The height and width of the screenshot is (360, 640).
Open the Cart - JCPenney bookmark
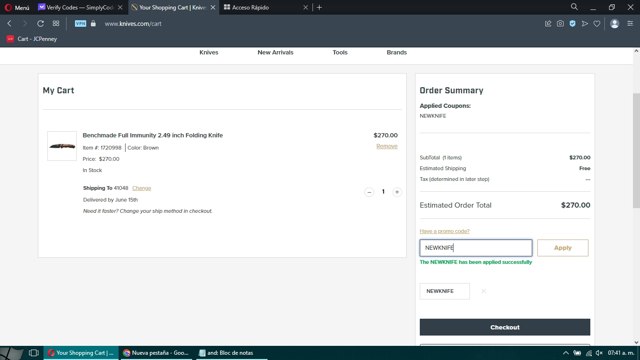pyautogui.click(x=32, y=39)
